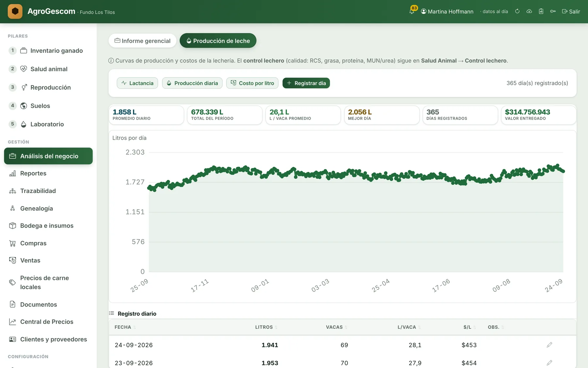Click the AgroGescom hexagon logo
This screenshot has height=368, width=588.
pos(15,11)
